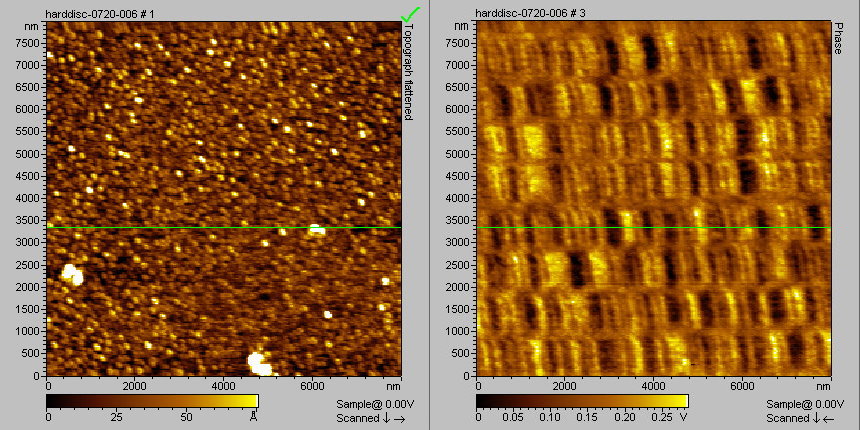The height and width of the screenshot is (430, 860).
Task: Click the 'nm' label at the topograph x-axis end
Action: [x=394, y=385]
